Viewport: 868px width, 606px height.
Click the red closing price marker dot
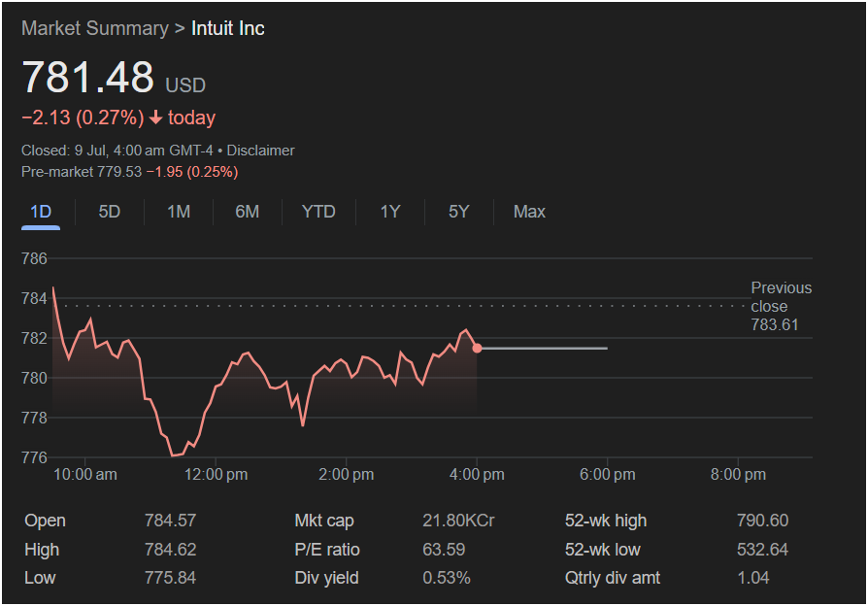[x=477, y=348]
